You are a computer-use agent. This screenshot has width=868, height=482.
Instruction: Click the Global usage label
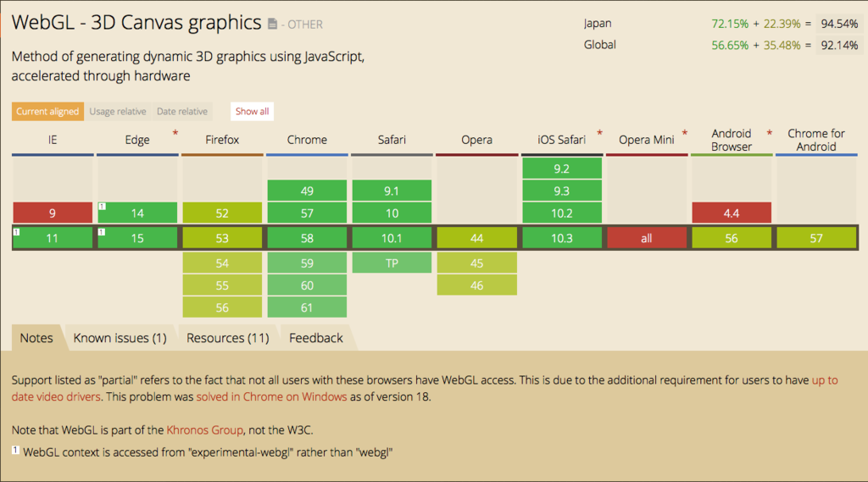point(599,45)
